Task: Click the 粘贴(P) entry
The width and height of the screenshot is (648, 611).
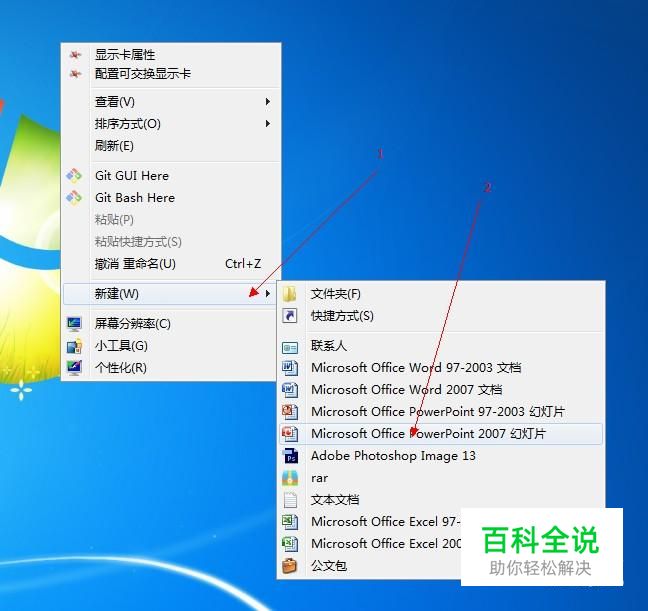Action: (x=171, y=220)
